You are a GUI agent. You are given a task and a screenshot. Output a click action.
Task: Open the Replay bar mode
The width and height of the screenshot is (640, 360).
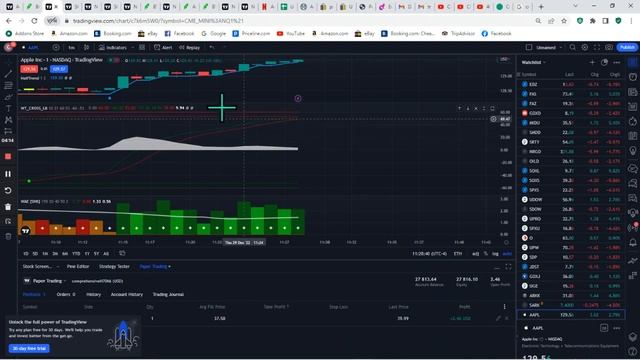tap(189, 48)
